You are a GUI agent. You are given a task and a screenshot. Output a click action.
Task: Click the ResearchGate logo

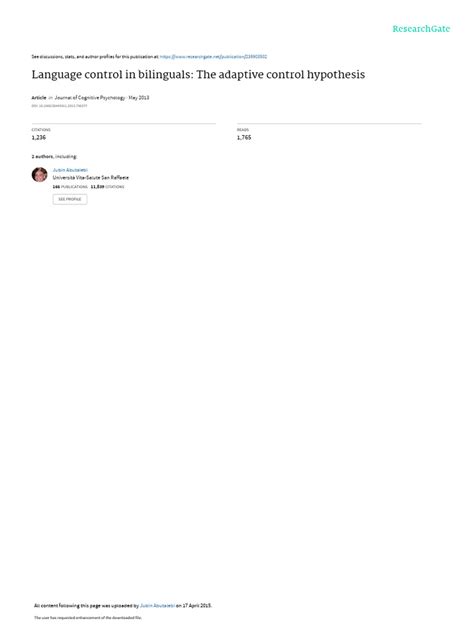[x=421, y=29]
